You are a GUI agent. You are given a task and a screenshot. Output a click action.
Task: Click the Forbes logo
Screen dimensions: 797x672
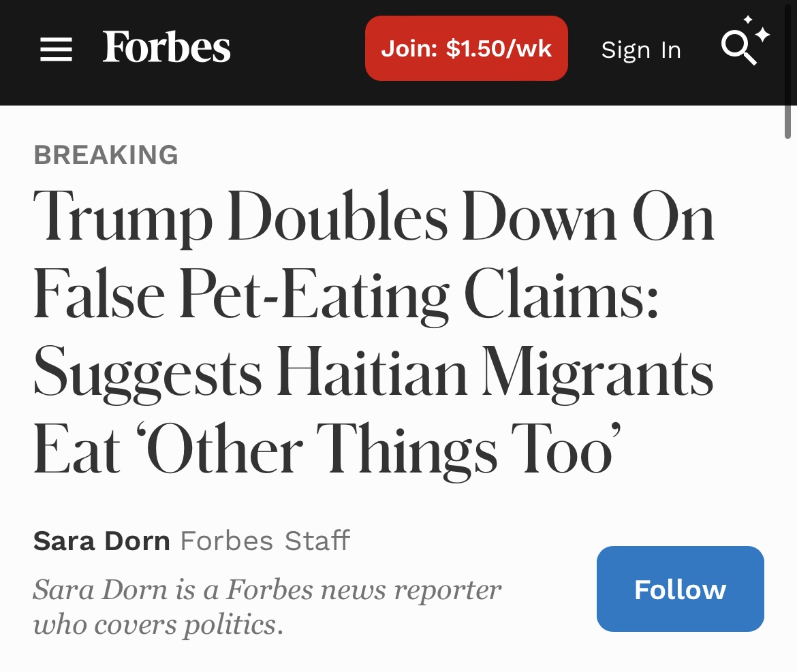(167, 48)
